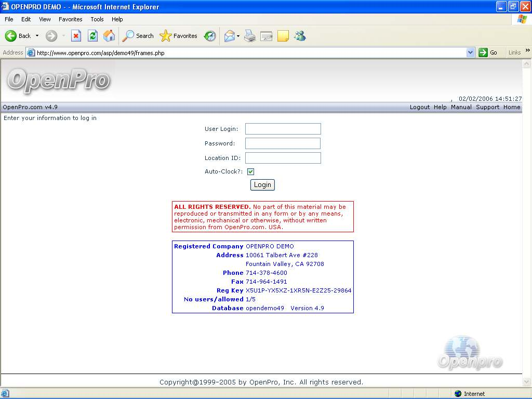This screenshot has width=532, height=399.
Task: Click the User Login input field
Action: [x=283, y=129]
